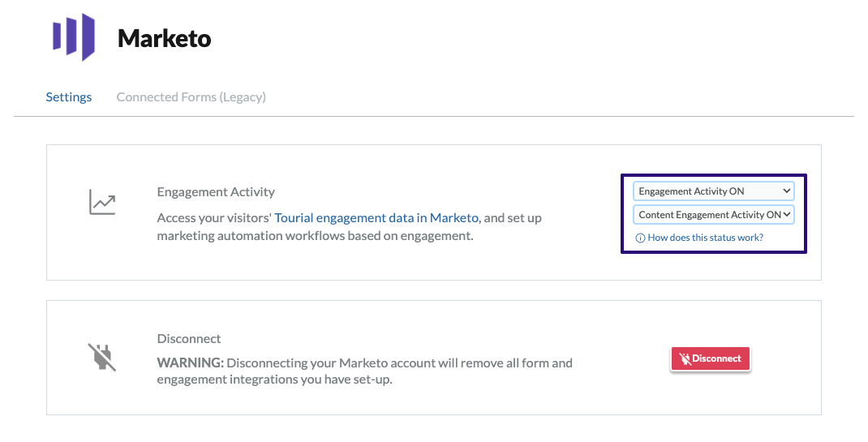Click the Engagement Activity section heading
This screenshot has height=442, width=868.
pyautogui.click(x=216, y=192)
